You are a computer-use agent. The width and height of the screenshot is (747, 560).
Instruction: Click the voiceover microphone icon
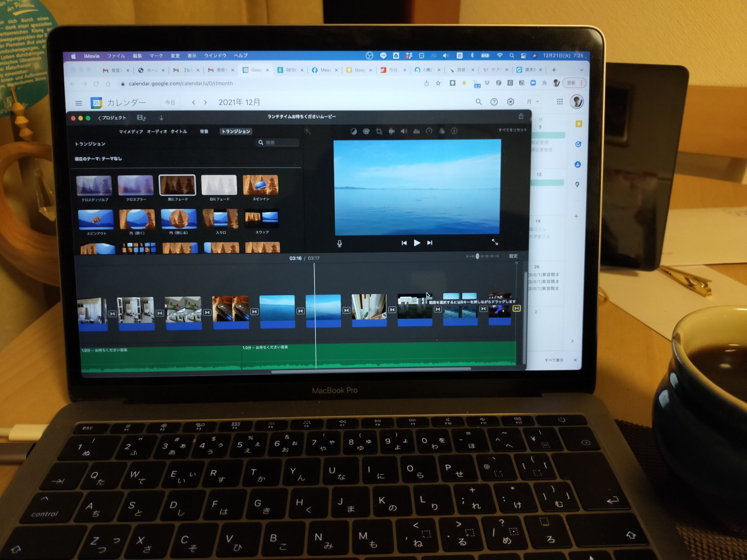coord(339,243)
